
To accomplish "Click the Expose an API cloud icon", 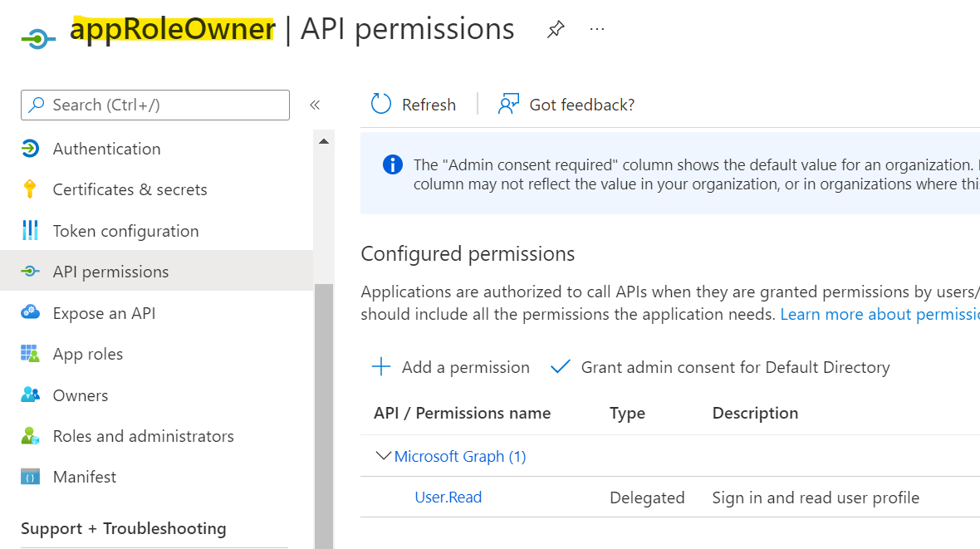I will pyautogui.click(x=30, y=312).
